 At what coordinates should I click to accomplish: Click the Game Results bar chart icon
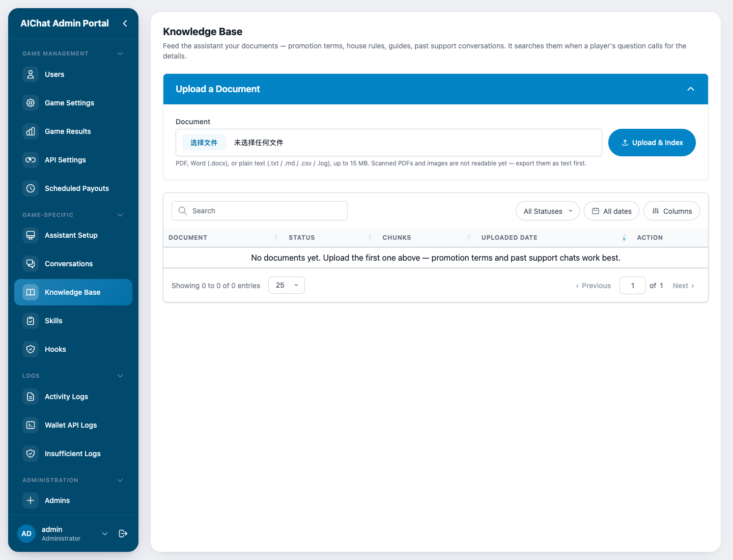tap(31, 131)
